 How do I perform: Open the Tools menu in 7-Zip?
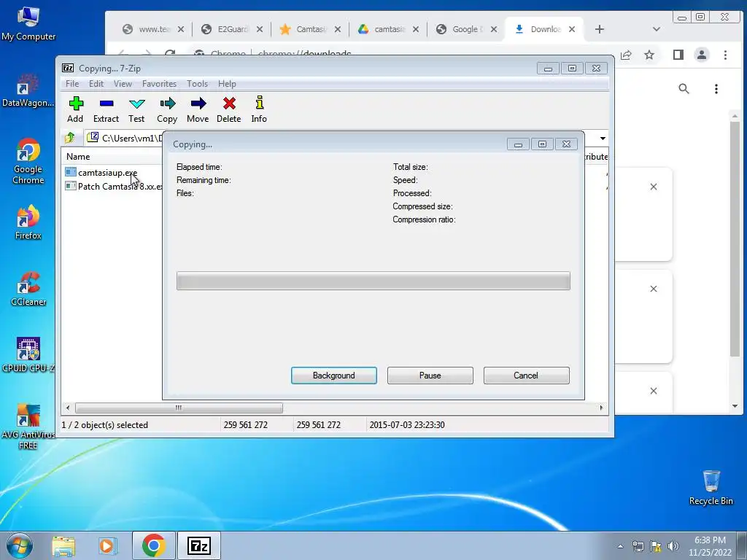coord(197,84)
